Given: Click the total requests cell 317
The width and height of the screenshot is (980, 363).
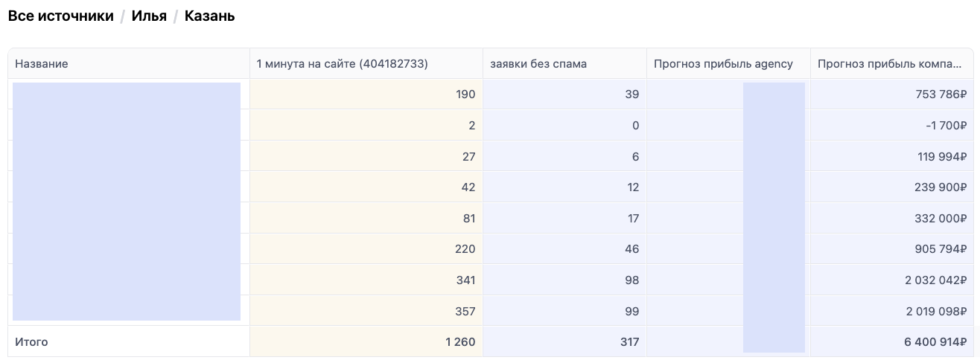Looking at the screenshot, I should tap(629, 342).
